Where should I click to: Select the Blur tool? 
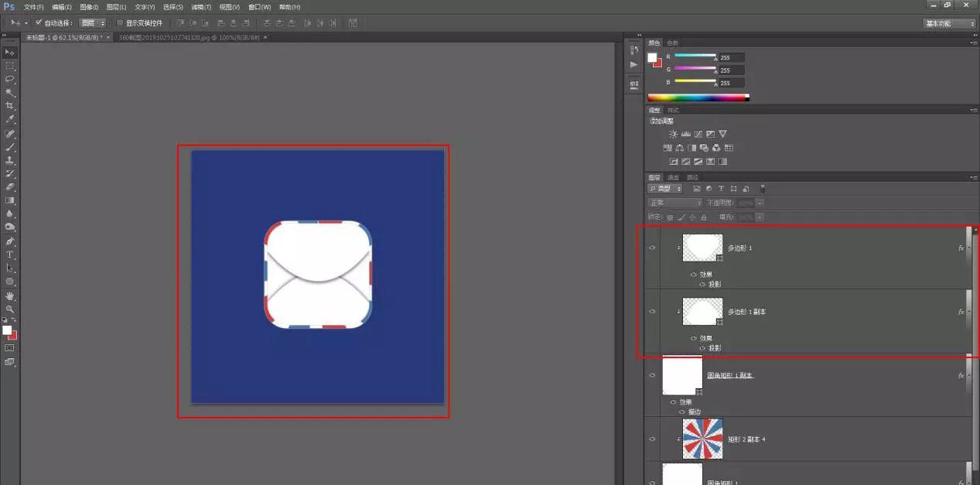[10, 213]
